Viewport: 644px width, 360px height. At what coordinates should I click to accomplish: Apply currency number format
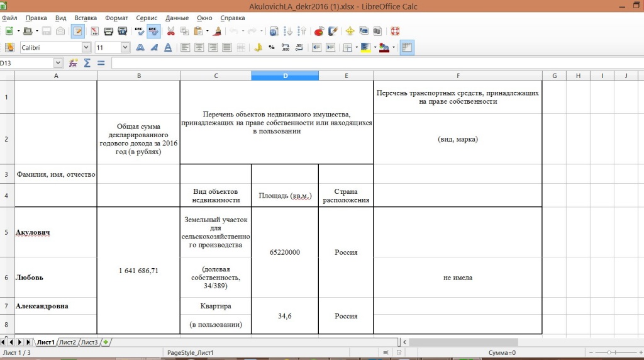[x=258, y=48]
